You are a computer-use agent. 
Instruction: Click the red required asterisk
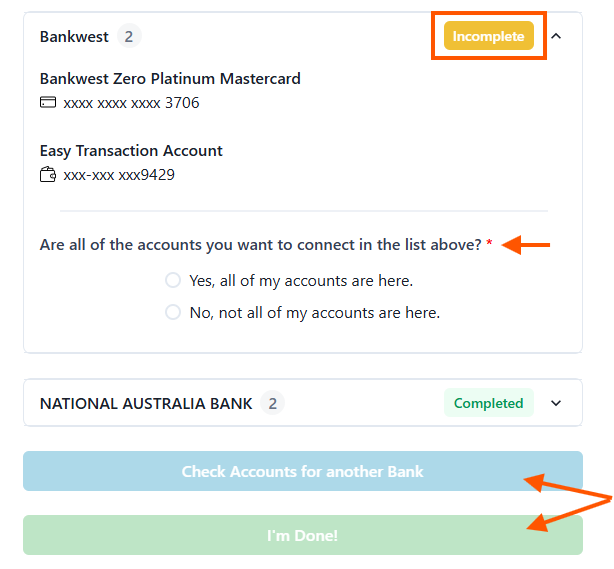(489, 245)
